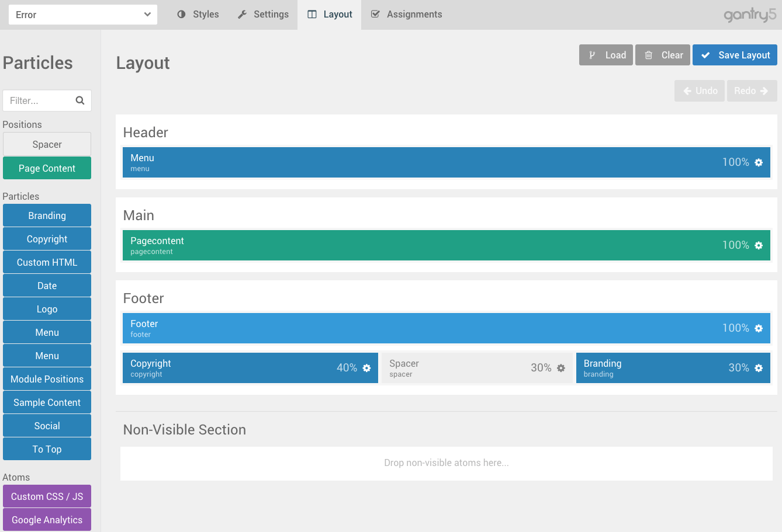Open Spacer block settings gear
The image size is (782, 532).
(x=561, y=368)
